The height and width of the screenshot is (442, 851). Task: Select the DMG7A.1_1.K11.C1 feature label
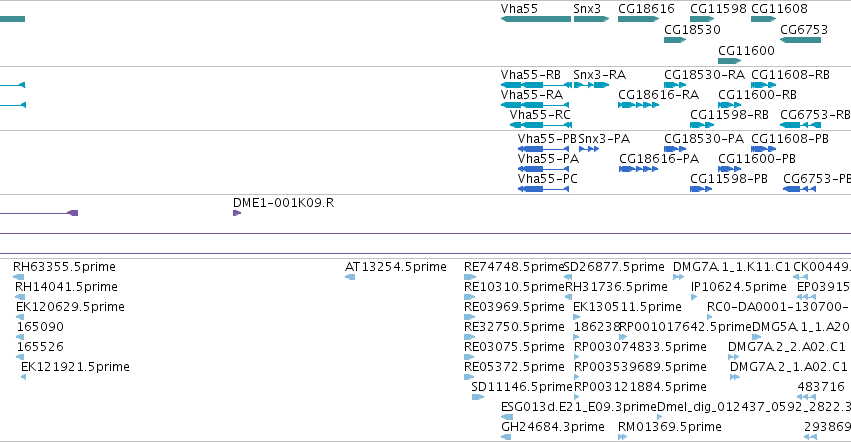tap(732, 267)
